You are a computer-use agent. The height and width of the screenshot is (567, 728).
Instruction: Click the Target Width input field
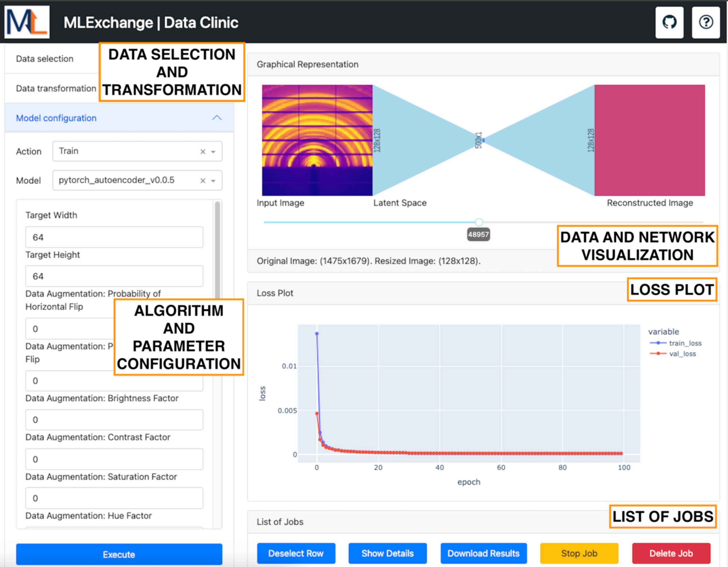114,237
